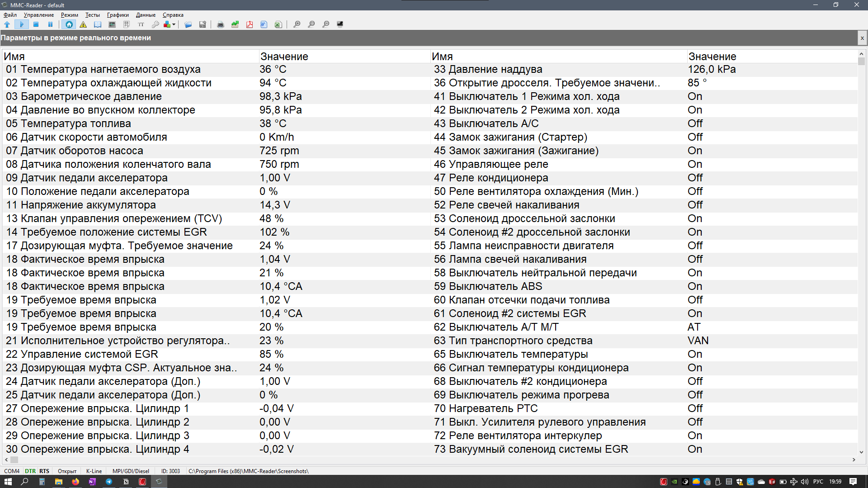Click the printer toolbar icon
Viewport: 868px width, 488px height.
click(x=221, y=24)
